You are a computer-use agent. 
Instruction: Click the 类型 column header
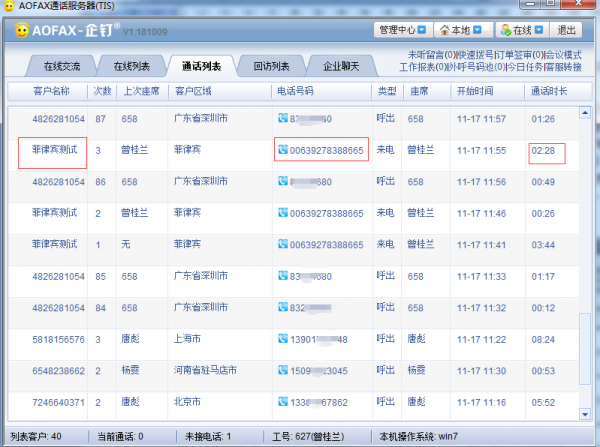pos(387,91)
